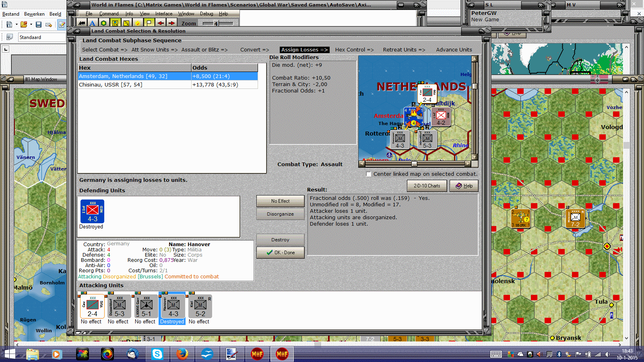
Task: Click the white flag toolbar icon
Action: tap(149, 23)
